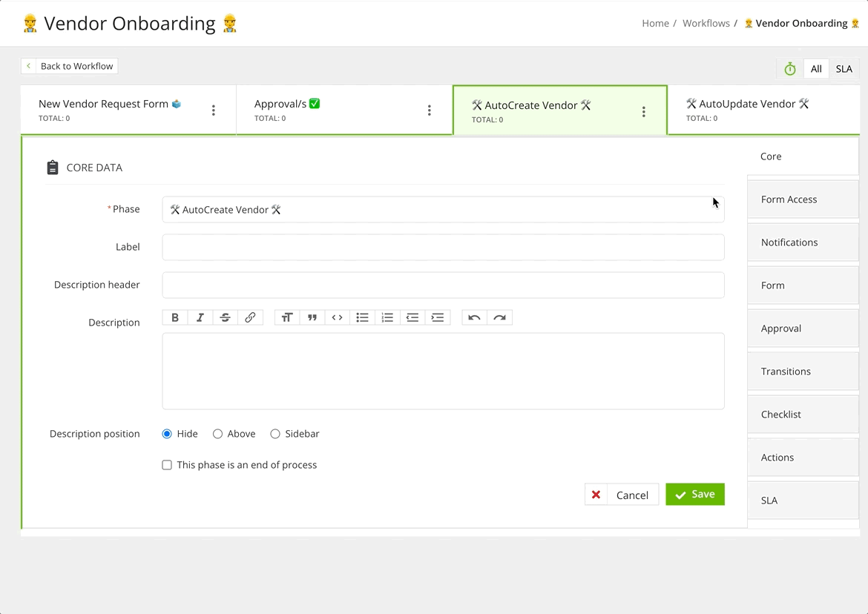The height and width of the screenshot is (614, 868).
Task: Open the code view in description editor
Action: pyautogui.click(x=337, y=317)
